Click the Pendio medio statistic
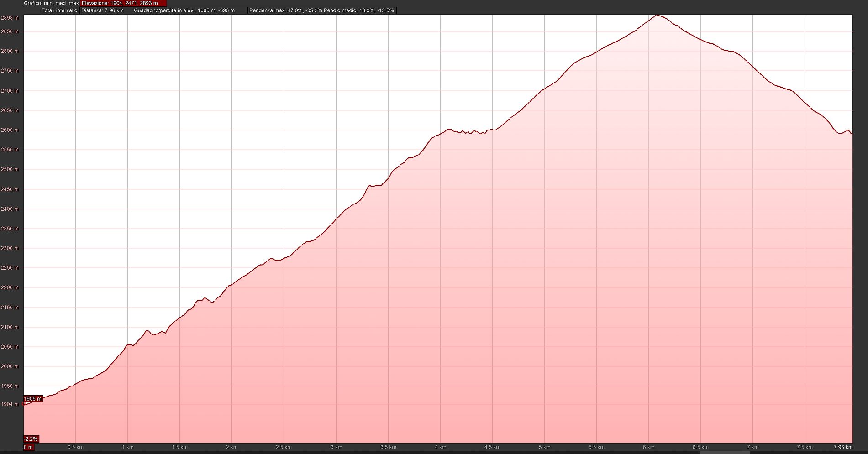This screenshot has height=454, width=868. click(x=359, y=10)
